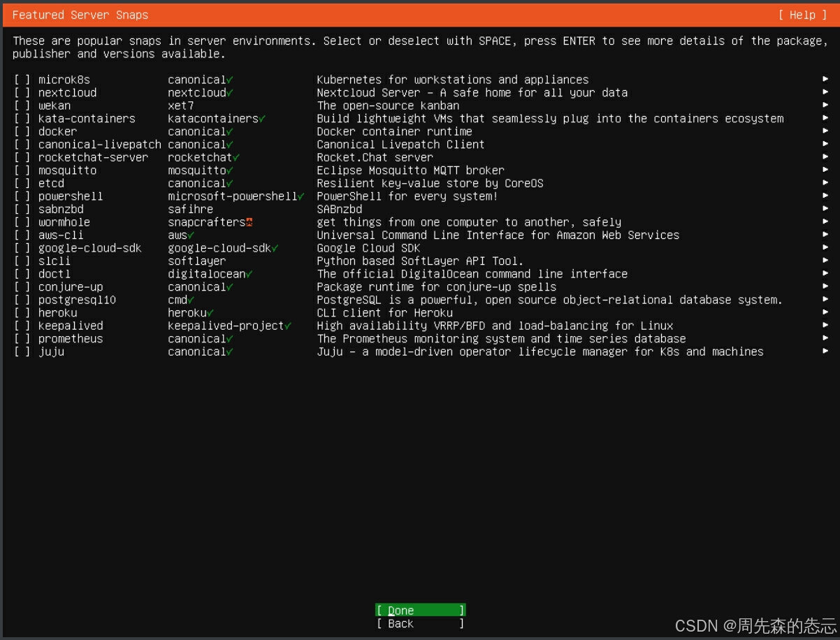Image resolution: width=840 pixels, height=640 pixels.
Task: Show details arrow for prometheus row
Action: (x=825, y=338)
